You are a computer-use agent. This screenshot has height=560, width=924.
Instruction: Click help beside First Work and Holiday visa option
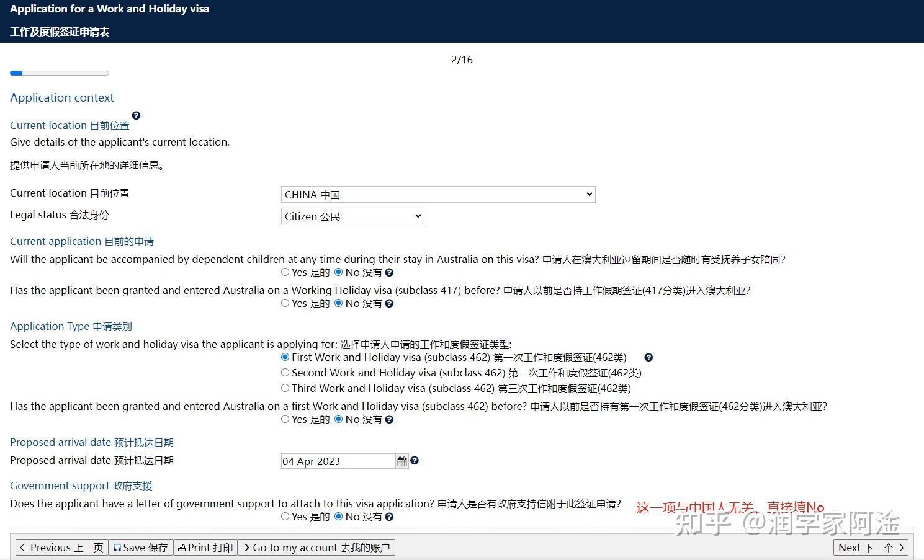click(x=648, y=357)
